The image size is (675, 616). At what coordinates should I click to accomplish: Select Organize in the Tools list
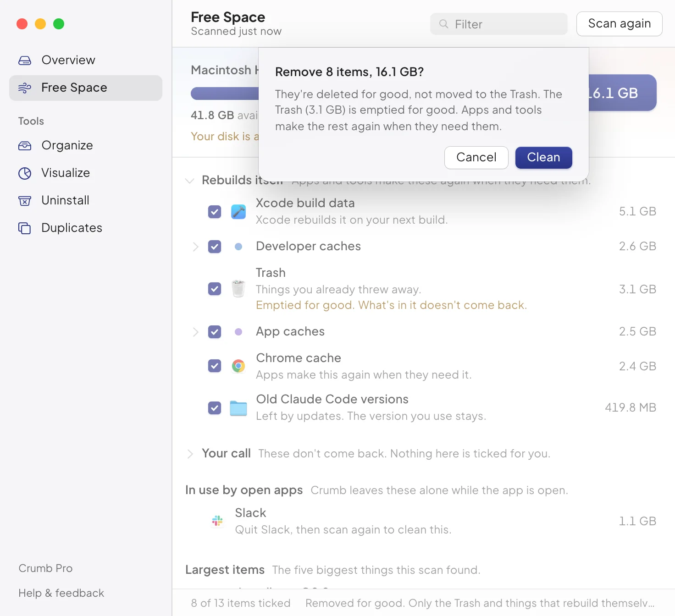tap(86, 145)
